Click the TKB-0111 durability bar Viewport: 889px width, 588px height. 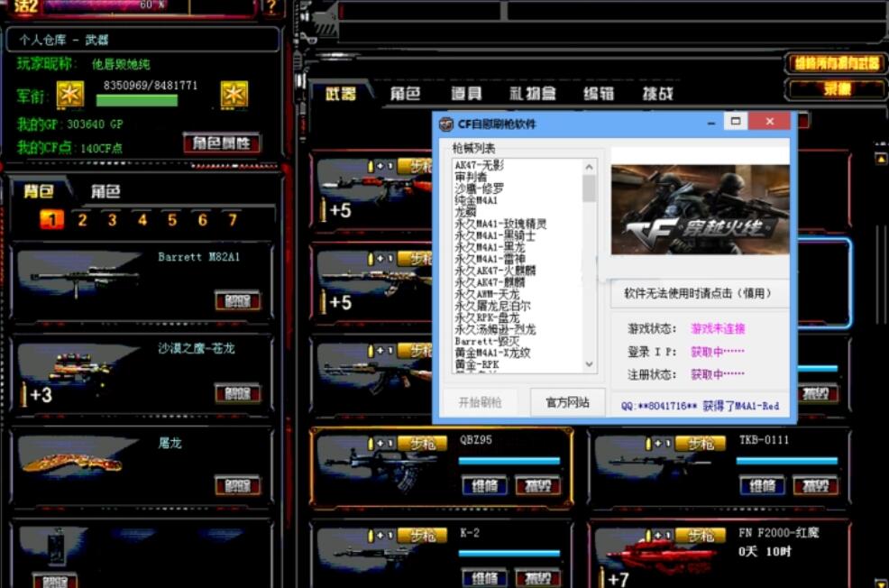787,461
